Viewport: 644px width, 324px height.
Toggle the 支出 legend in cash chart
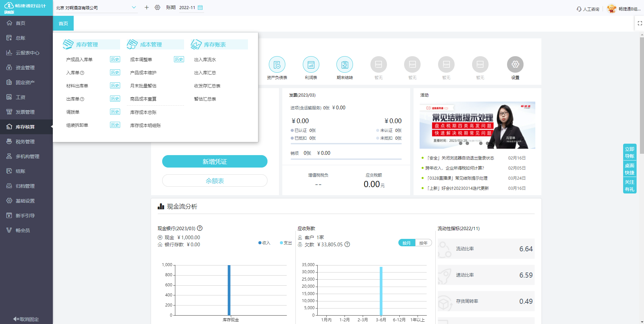point(286,243)
